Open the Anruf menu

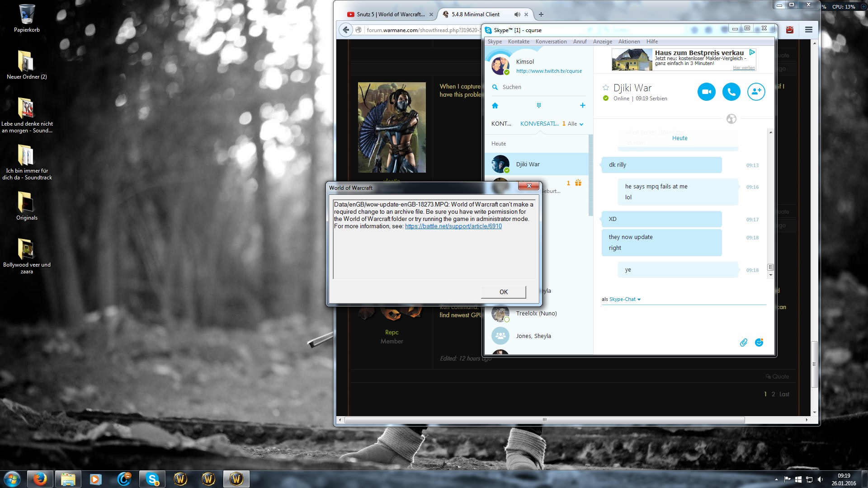[x=580, y=42]
